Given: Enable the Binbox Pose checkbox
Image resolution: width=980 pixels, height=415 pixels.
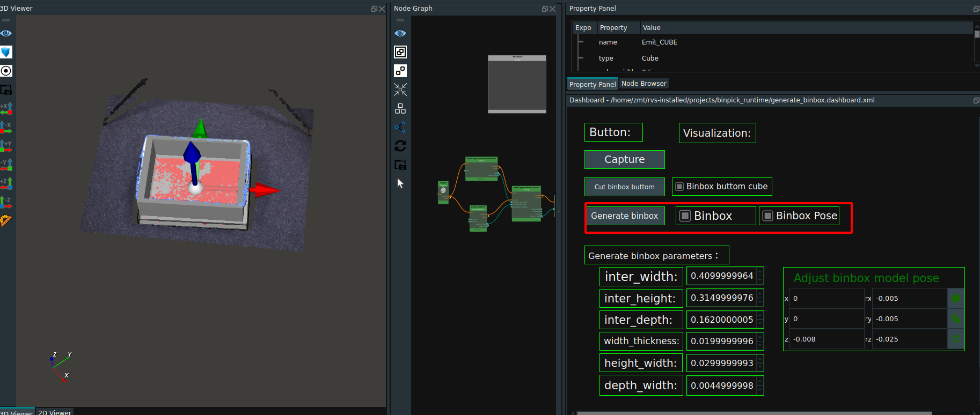Looking at the screenshot, I should pyautogui.click(x=768, y=216).
